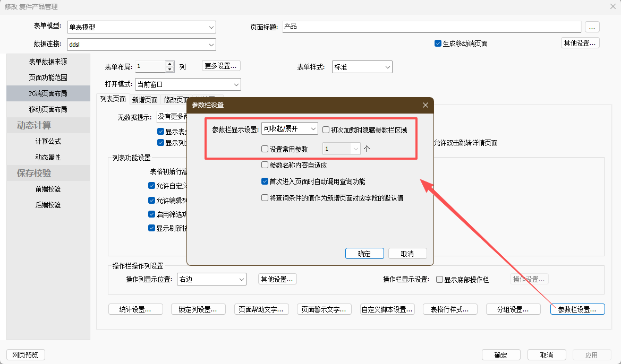
Task: Open 计算公式 in the left sidebar
Action: click(x=48, y=141)
